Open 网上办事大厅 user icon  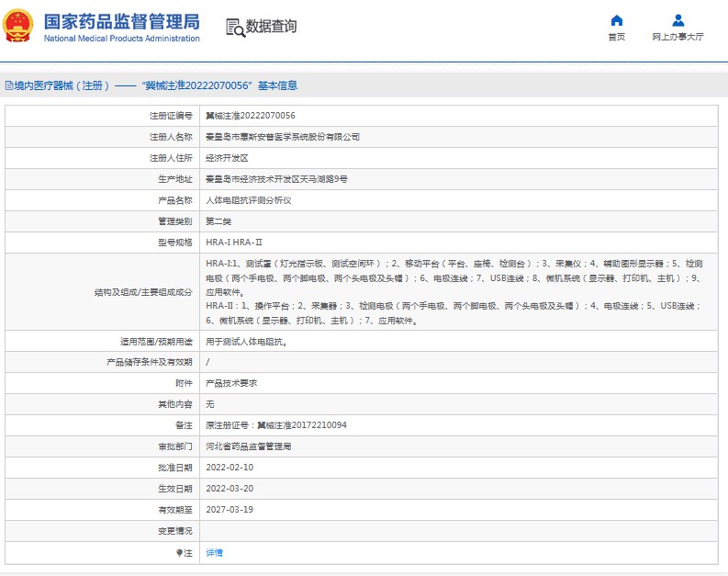pyautogui.click(x=678, y=20)
